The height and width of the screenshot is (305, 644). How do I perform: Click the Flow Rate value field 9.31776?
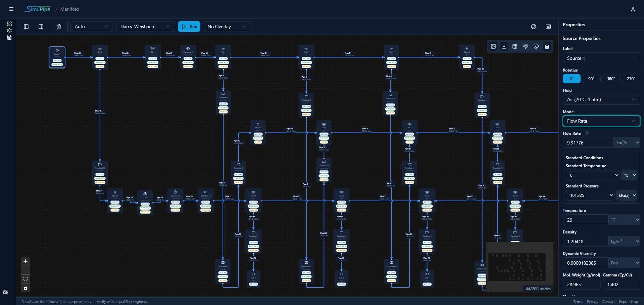coord(588,143)
